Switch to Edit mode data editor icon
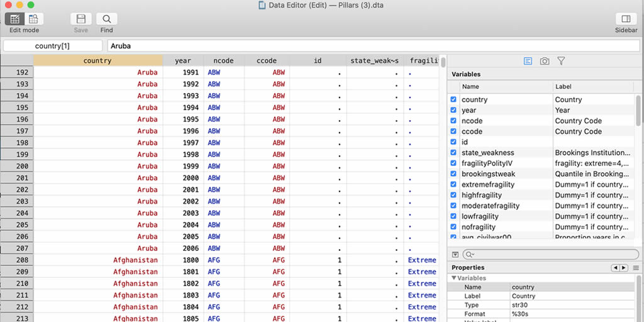 (x=15, y=19)
